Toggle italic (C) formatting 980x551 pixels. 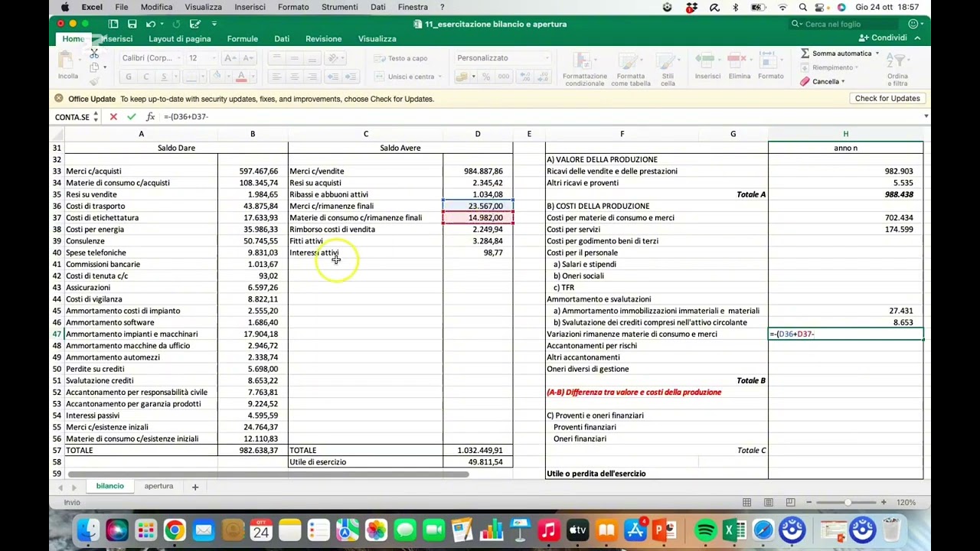click(x=145, y=77)
